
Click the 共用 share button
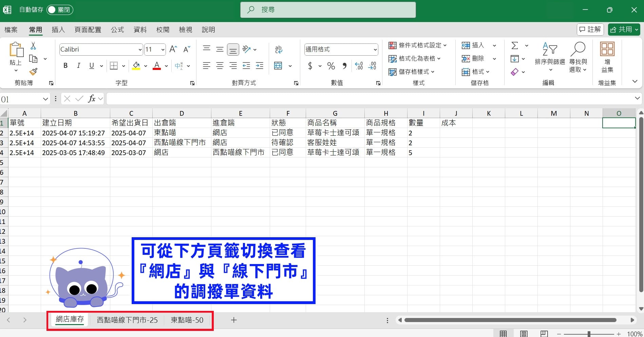pyautogui.click(x=624, y=30)
